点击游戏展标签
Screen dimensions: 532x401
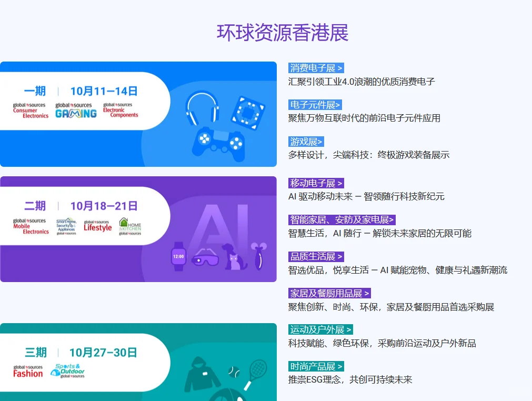[304, 141]
